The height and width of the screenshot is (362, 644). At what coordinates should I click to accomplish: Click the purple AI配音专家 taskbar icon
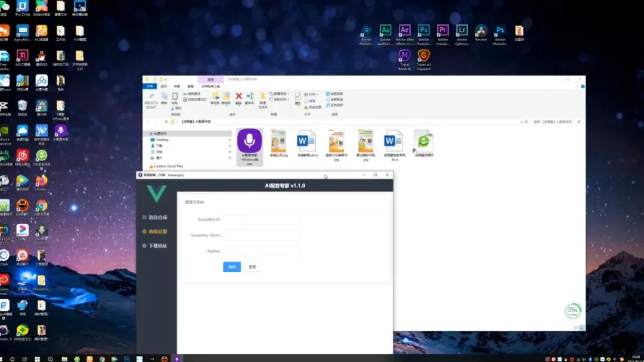(177, 358)
